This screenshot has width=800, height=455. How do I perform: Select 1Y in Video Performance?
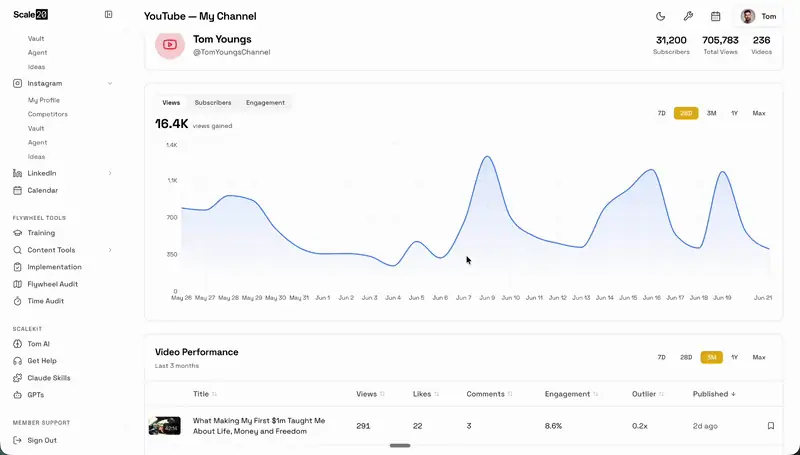pyautogui.click(x=734, y=357)
